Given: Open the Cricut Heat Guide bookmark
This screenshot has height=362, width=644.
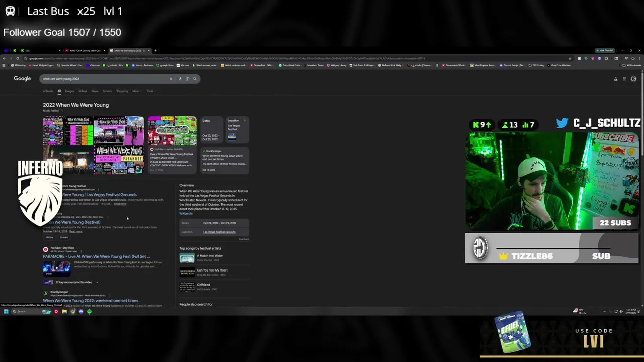Looking at the screenshot, I should point(289,65).
